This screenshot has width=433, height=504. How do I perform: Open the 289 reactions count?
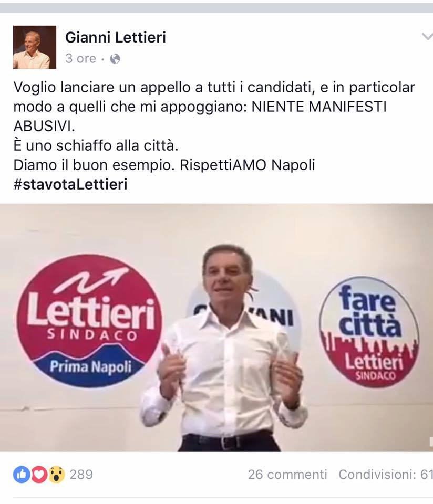(81, 475)
